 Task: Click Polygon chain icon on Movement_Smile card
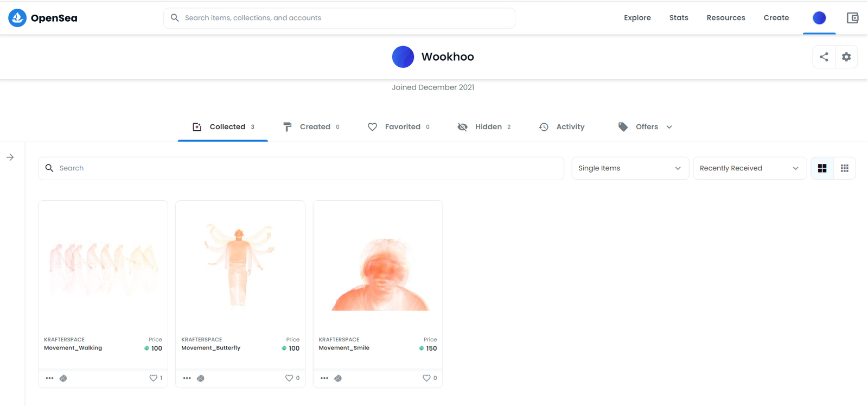pos(337,378)
